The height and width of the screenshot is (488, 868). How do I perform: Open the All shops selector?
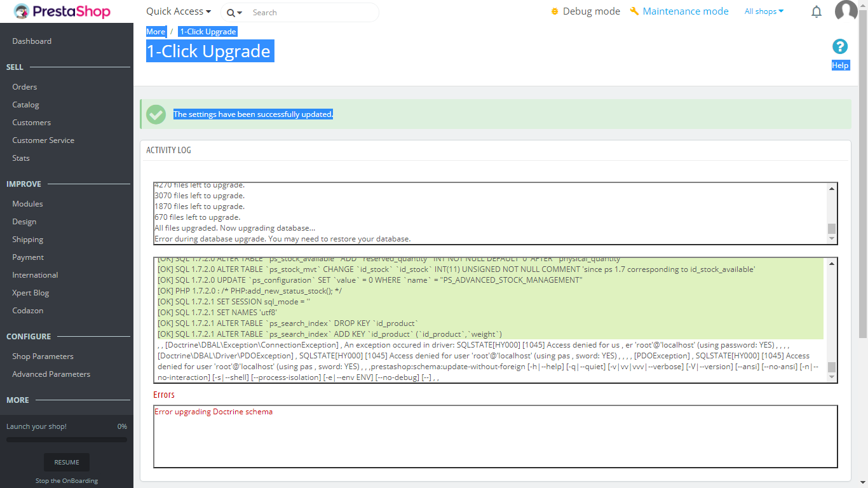[764, 11]
